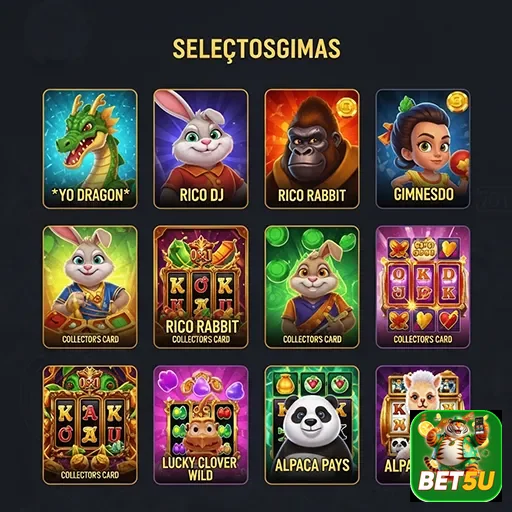
Task: Click the BET5U logo text
Action: pyautogui.click(x=456, y=481)
